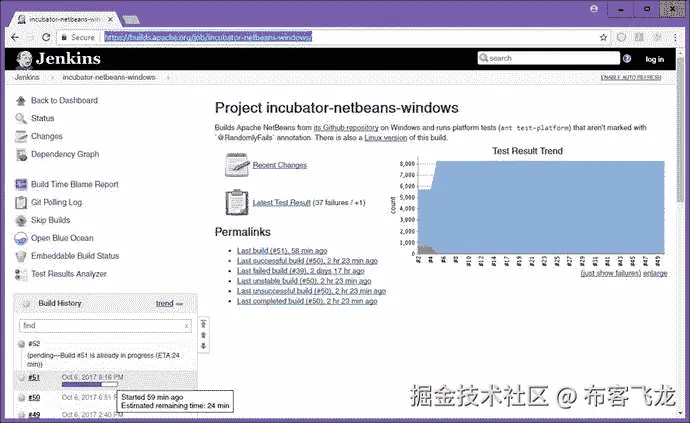
Task: Click incubator-netbeans-windows breadcrumb
Action: [109, 77]
